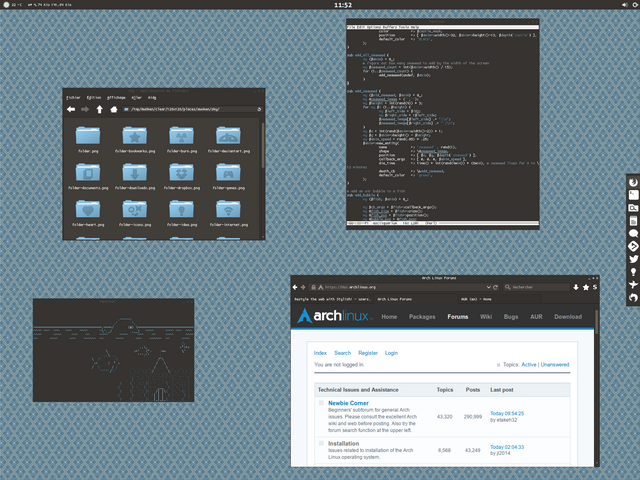
Task: Open Aide menu in file manager
Action: point(152,98)
